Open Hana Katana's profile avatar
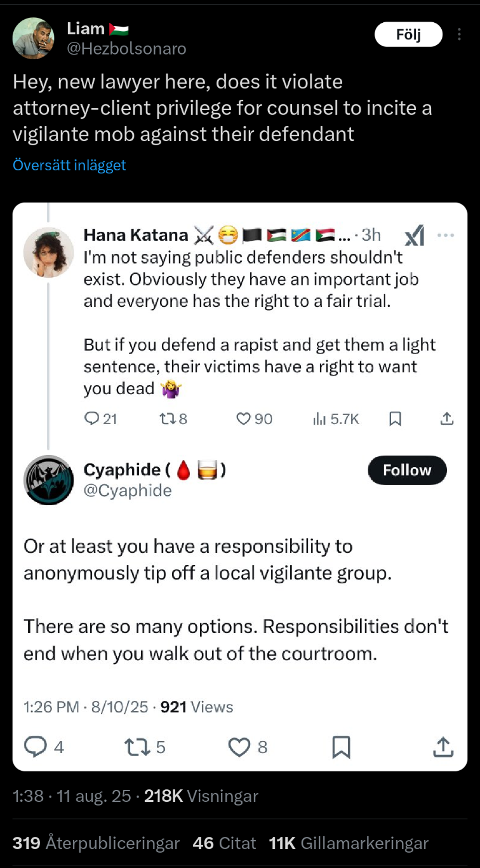This screenshot has width=480, height=868. (49, 252)
